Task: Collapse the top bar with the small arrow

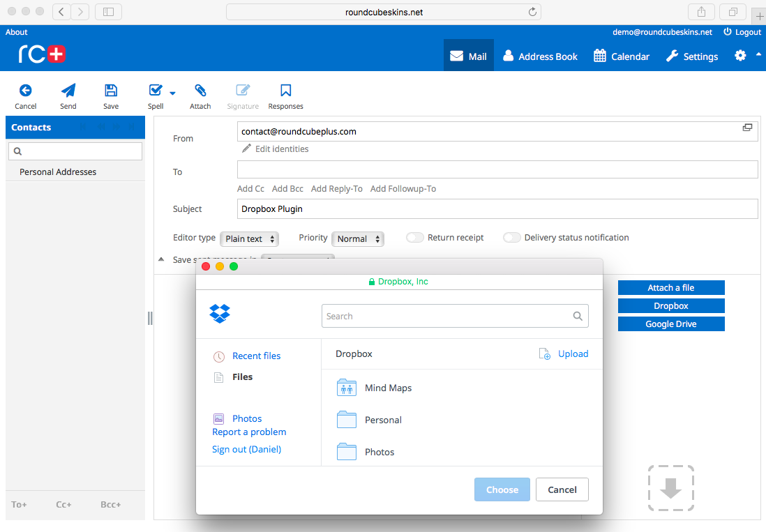Action: (x=758, y=54)
